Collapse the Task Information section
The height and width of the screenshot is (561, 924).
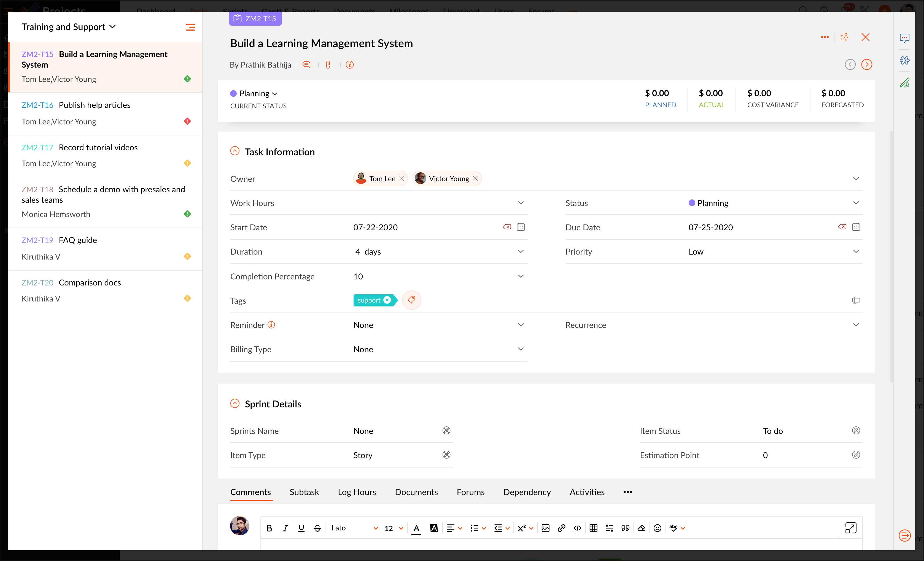tap(235, 151)
